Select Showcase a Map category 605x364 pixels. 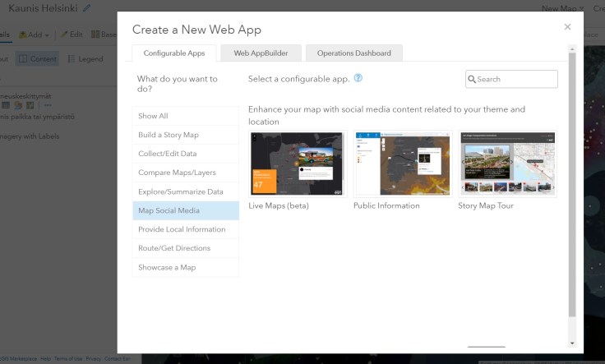tap(186, 267)
